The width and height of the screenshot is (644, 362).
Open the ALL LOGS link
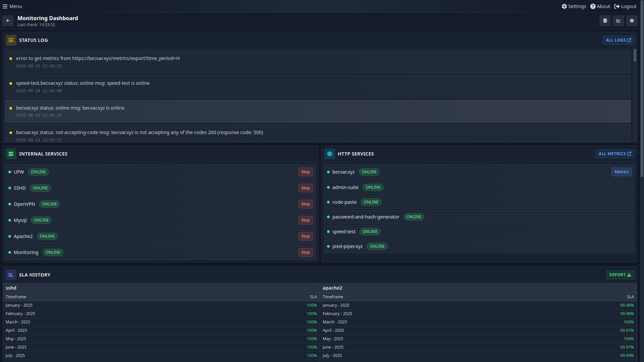tap(618, 40)
